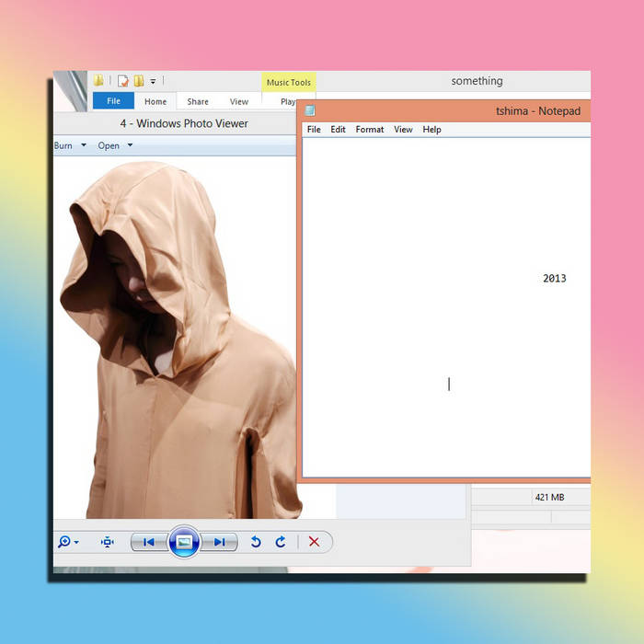
Task: Click the New folder icon in quick access toolbar
Action: pos(138,81)
